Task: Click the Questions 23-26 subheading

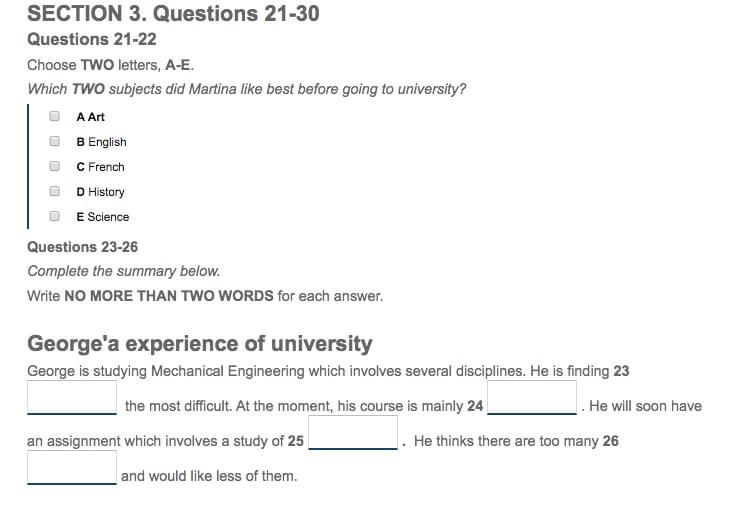Action: click(83, 247)
